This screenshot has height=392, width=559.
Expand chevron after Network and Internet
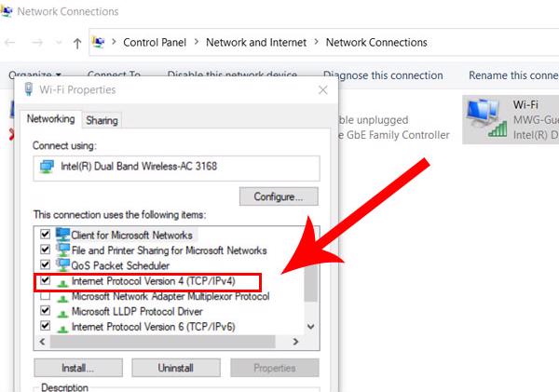click(316, 42)
